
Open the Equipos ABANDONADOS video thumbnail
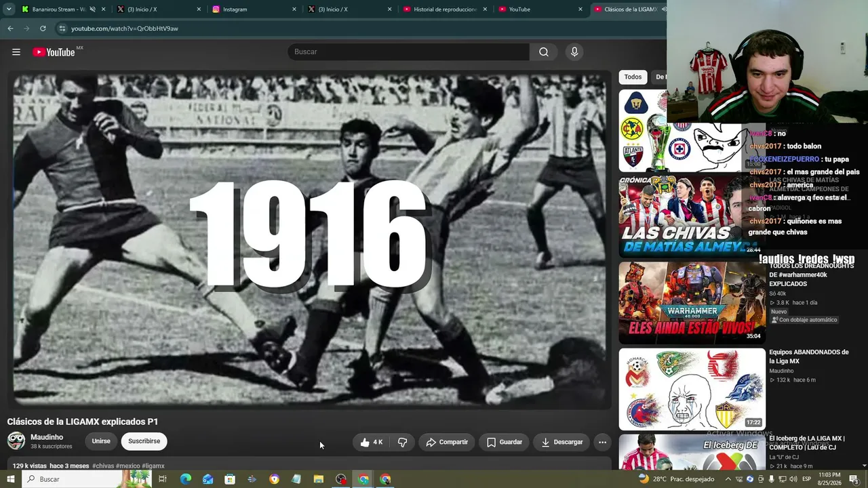click(692, 389)
